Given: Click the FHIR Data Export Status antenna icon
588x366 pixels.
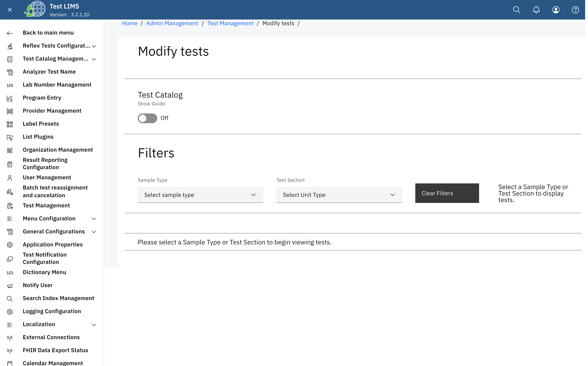Looking at the screenshot, I should (10, 351).
